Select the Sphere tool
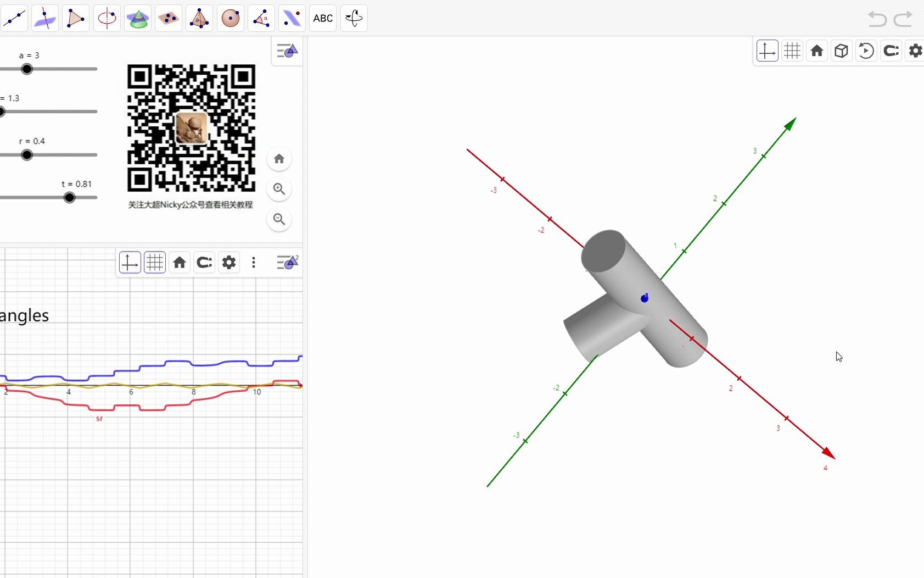Image resolution: width=924 pixels, height=578 pixels. click(230, 18)
